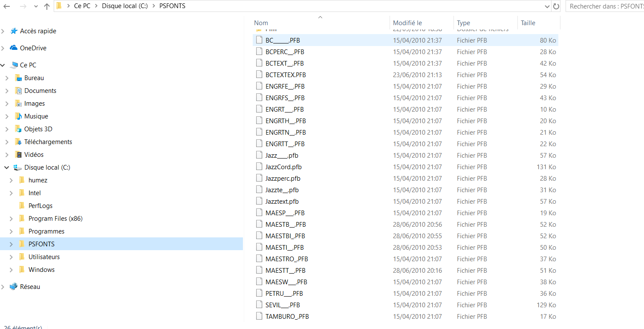The height and width of the screenshot is (329, 644).
Task: Open recent locations dropdown arrow
Action: (x=35, y=6)
